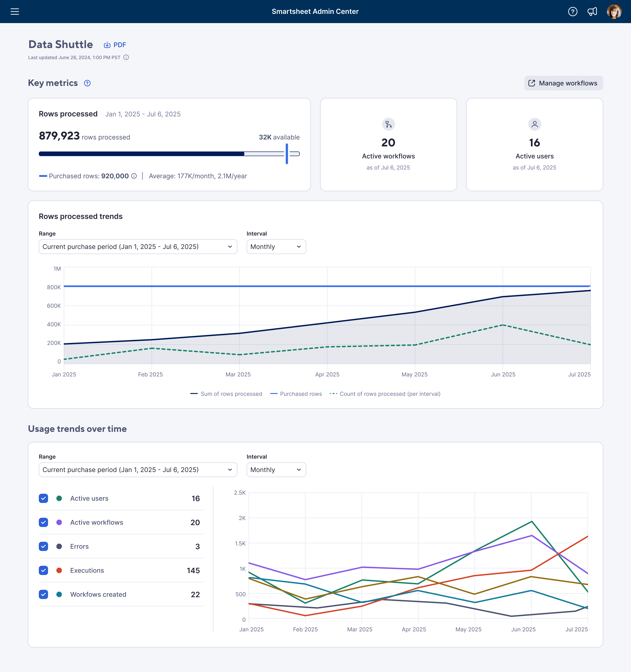631x672 pixels.
Task: Download the Data Shuttle PDF report
Action: pyautogui.click(x=115, y=45)
